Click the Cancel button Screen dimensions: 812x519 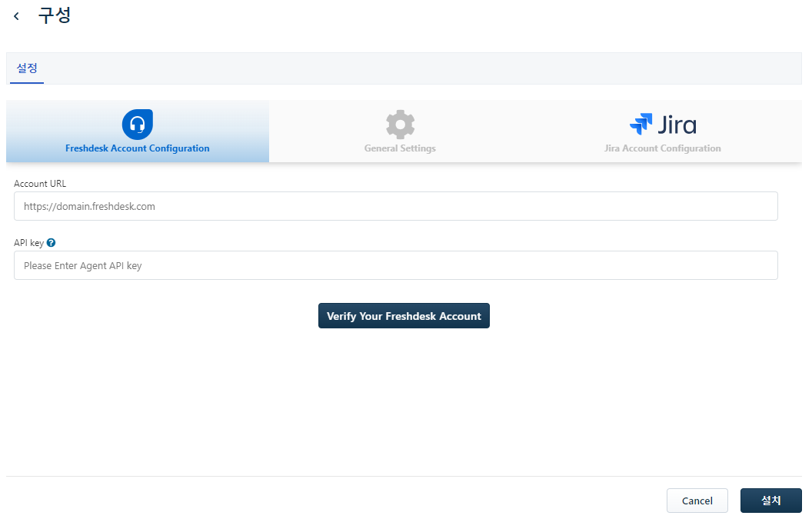point(697,501)
